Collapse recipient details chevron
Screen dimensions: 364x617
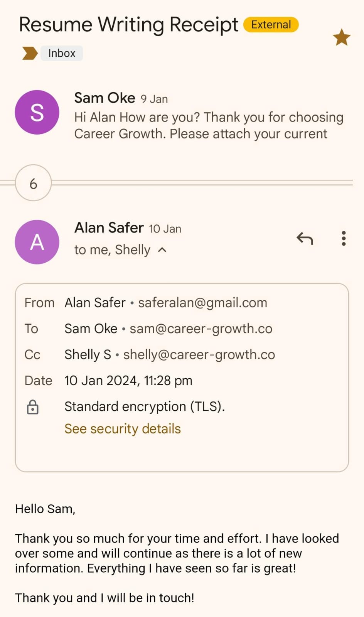(x=162, y=250)
